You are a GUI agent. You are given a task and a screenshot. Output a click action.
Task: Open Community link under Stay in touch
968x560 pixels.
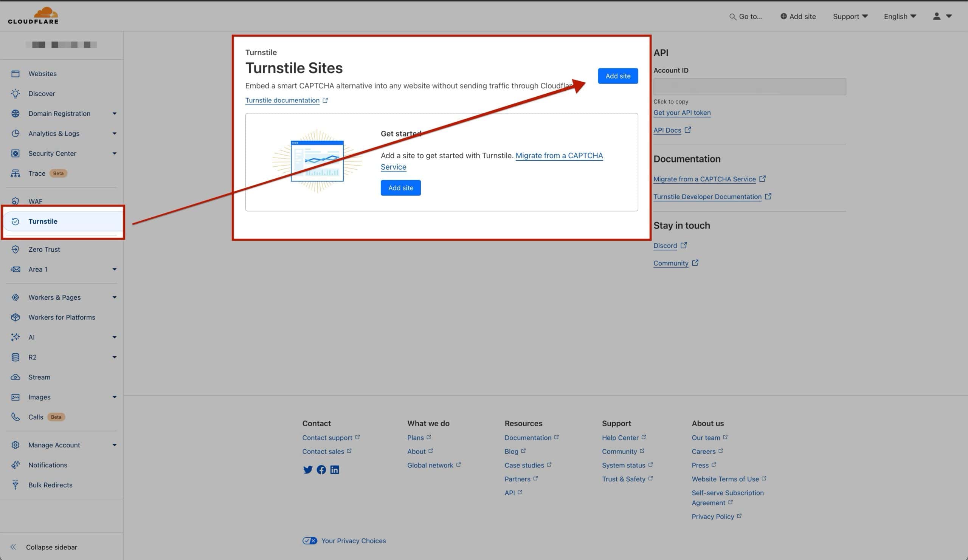click(676, 263)
